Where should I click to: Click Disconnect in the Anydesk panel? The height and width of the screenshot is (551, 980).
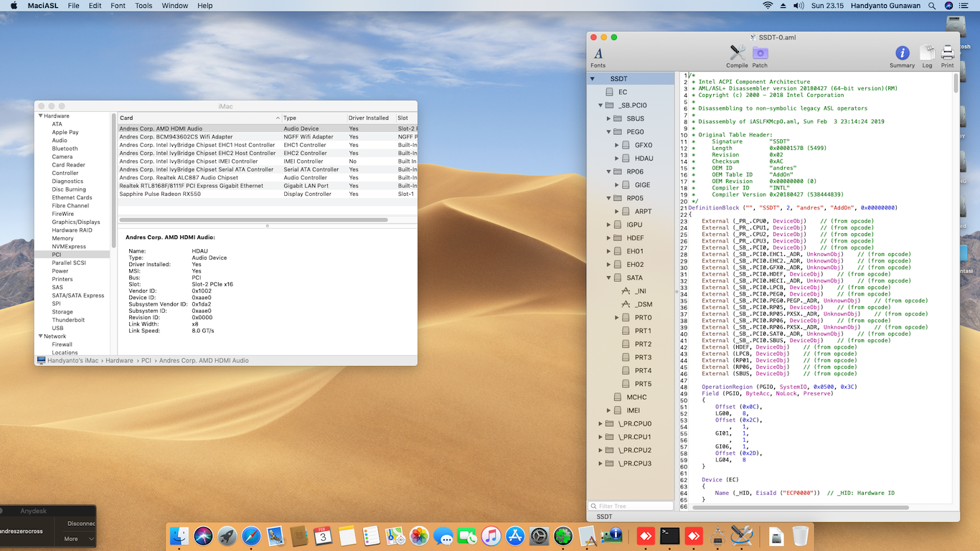[x=81, y=524]
